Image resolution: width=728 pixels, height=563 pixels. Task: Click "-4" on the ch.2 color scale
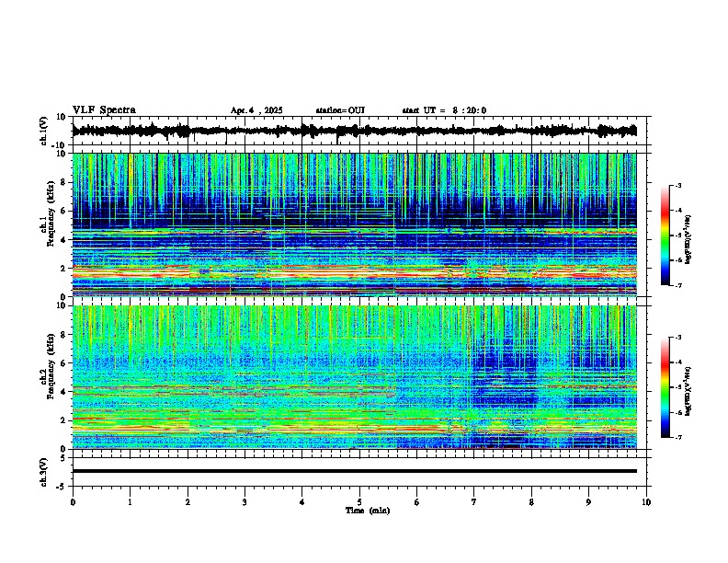point(677,362)
